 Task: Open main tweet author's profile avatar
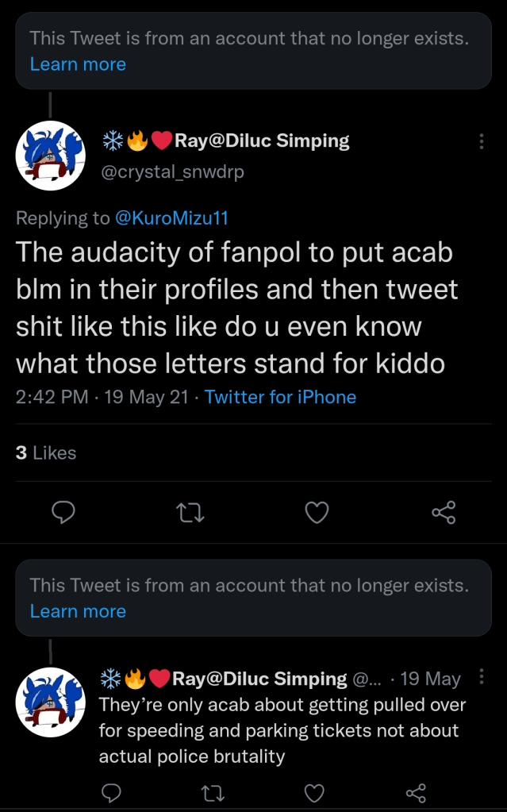pos(50,156)
